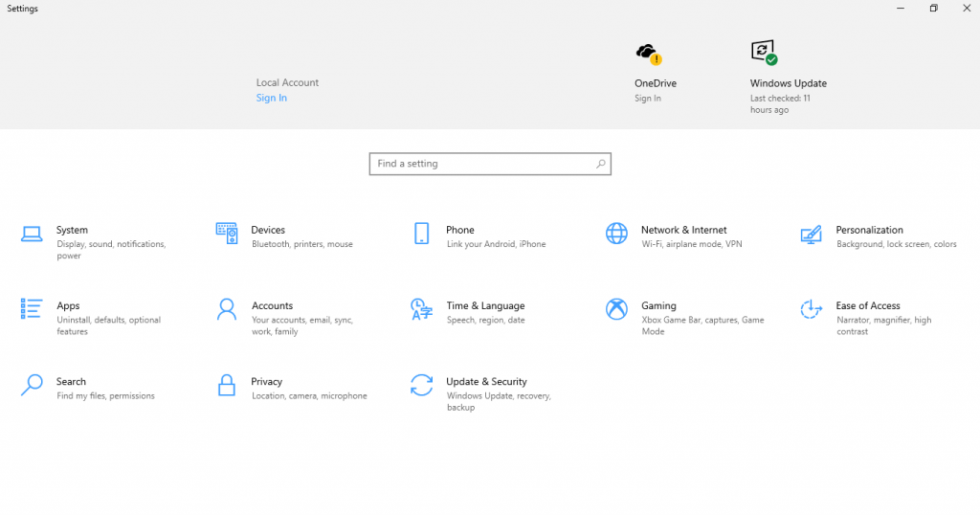Click the OneDrive cloud warning icon
The height and width of the screenshot is (515, 980).
pos(649,54)
